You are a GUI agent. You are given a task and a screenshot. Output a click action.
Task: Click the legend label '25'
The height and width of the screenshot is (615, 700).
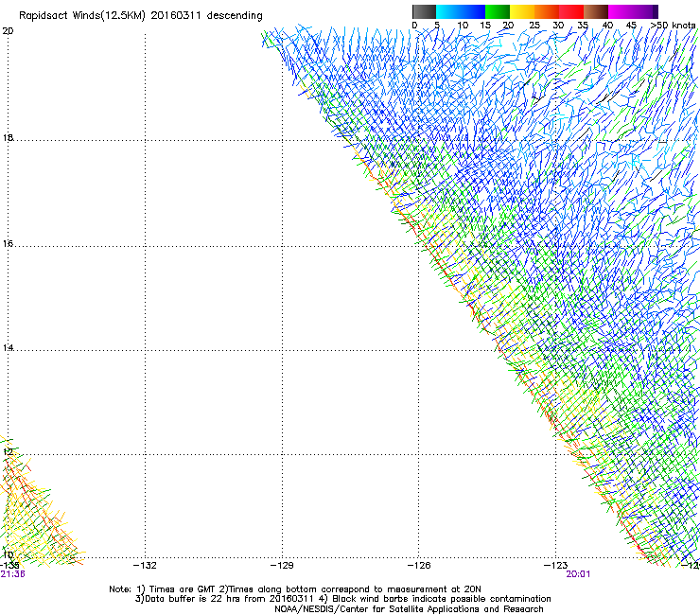(534, 26)
